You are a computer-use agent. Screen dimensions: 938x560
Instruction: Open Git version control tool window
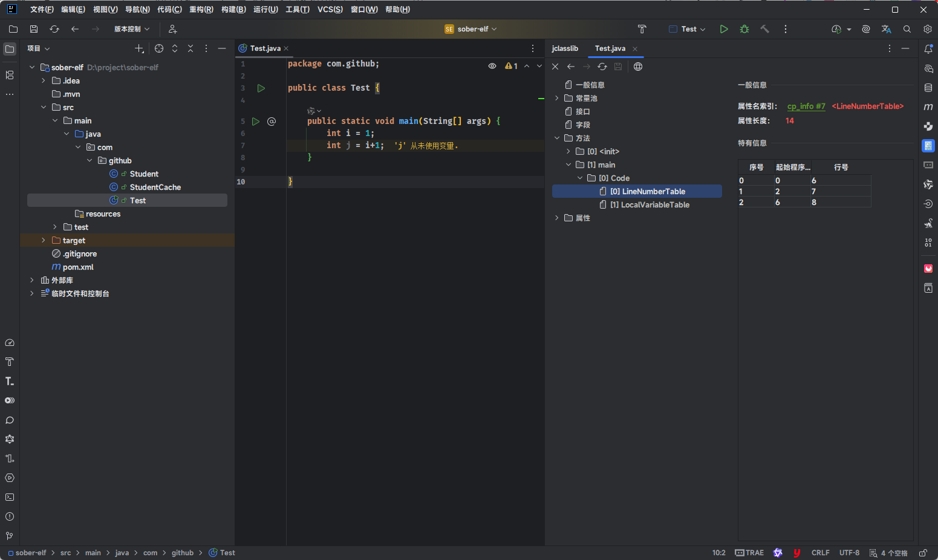coord(10,536)
